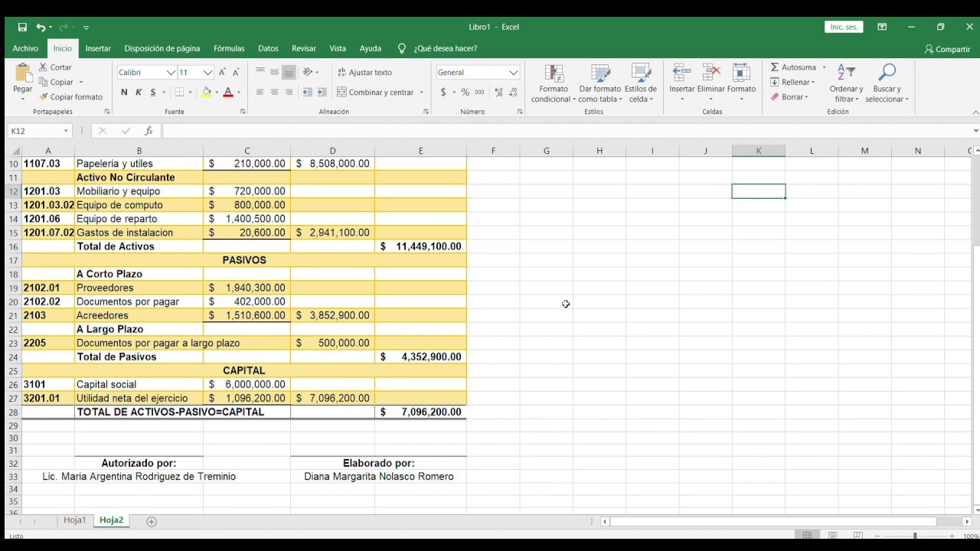
Task: Add a new sheet with plus button
Action: [152, 521]
